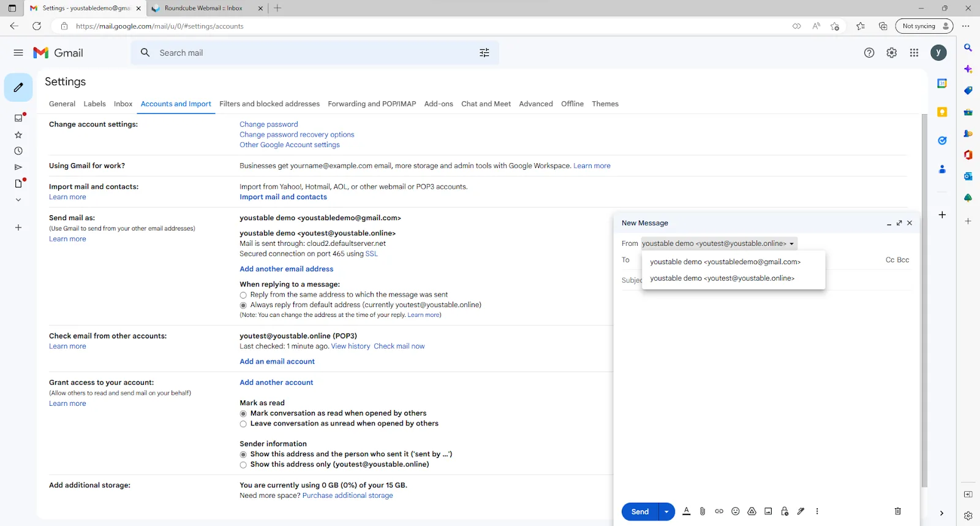Open the Gmail main menu hamburger

(18, 53)
